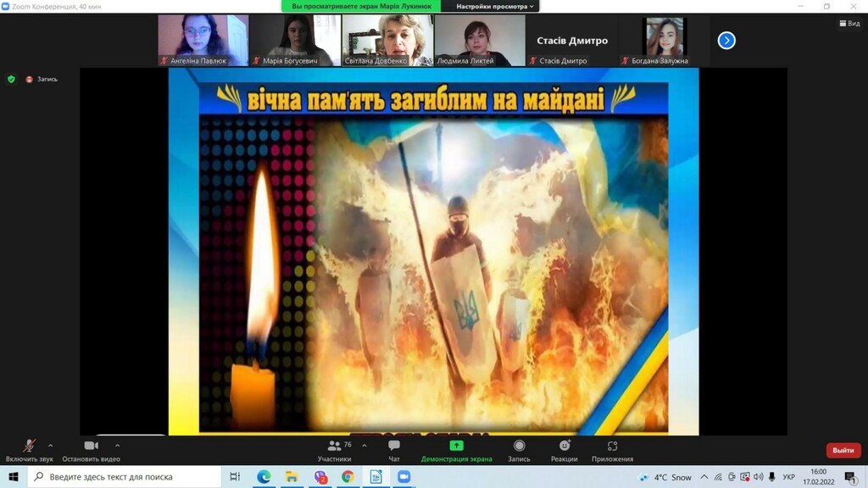Image resolution: width=868 pixels, height=488 pixels.
Task: Click green Демонстрация экрана share icon
Action: point(456,446)
